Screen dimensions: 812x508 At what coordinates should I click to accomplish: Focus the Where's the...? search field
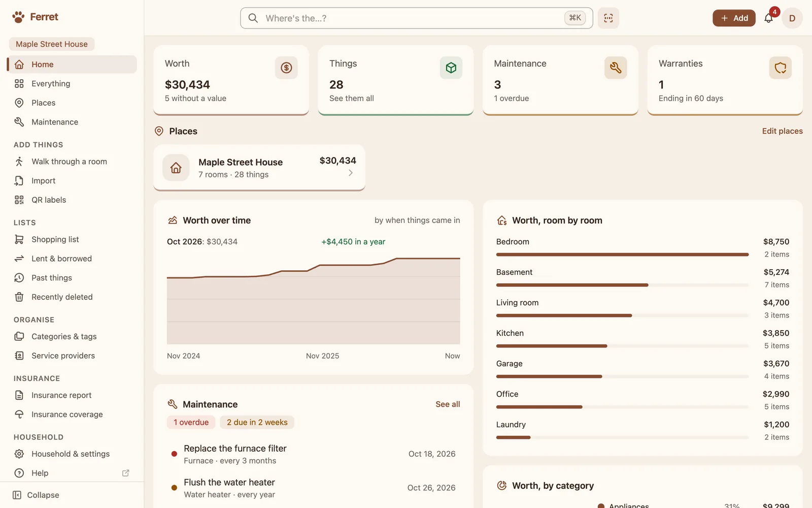point(416,18)
